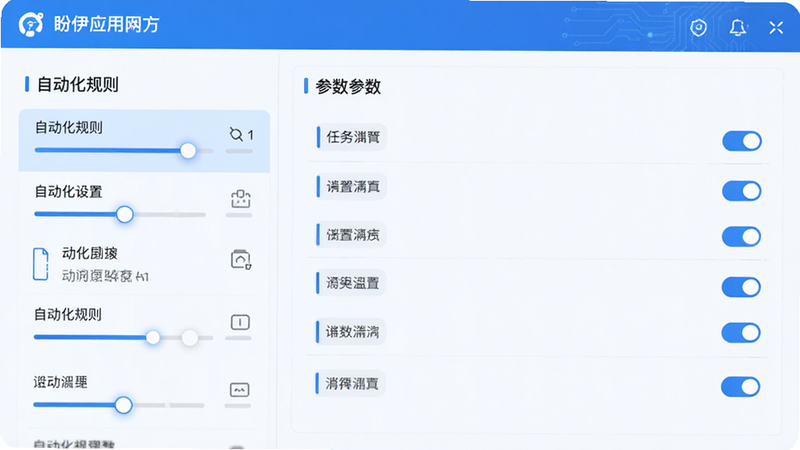Click the bottom visible slider handle
Screen dimensions: 800x450
pos(123,405)
